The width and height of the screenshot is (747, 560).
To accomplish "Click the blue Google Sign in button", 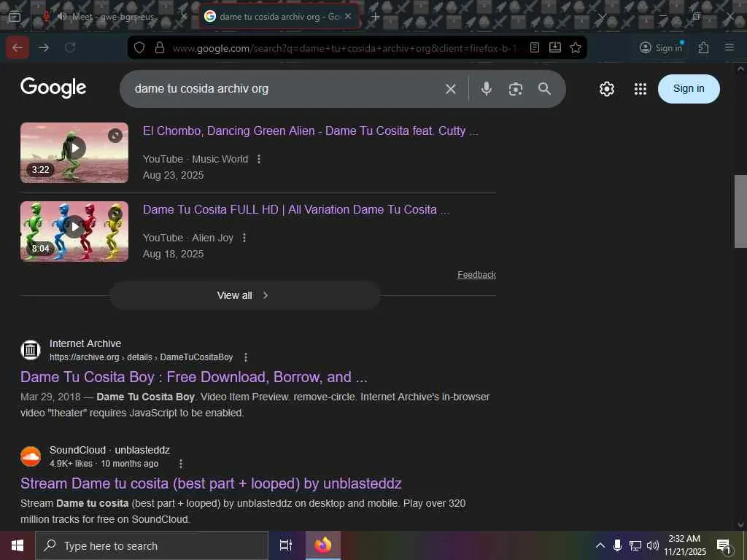I will (689, 89).
